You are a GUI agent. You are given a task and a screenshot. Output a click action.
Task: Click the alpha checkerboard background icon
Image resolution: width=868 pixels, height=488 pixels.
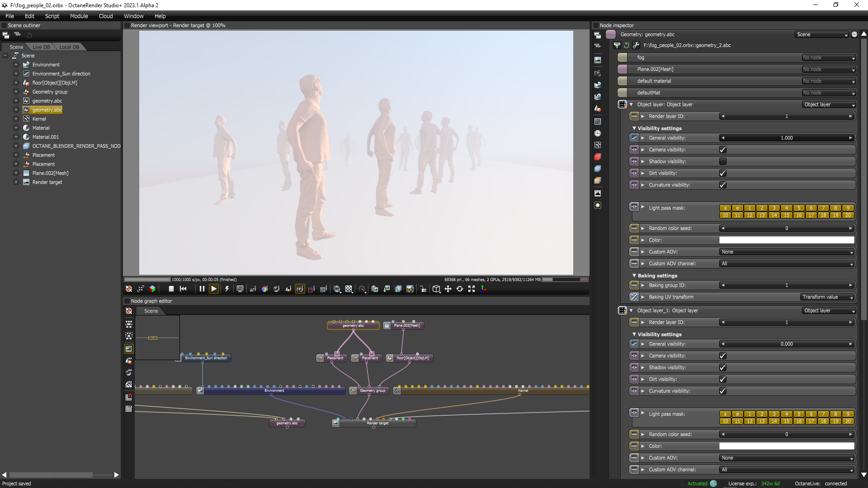click(x=349, y=289)
